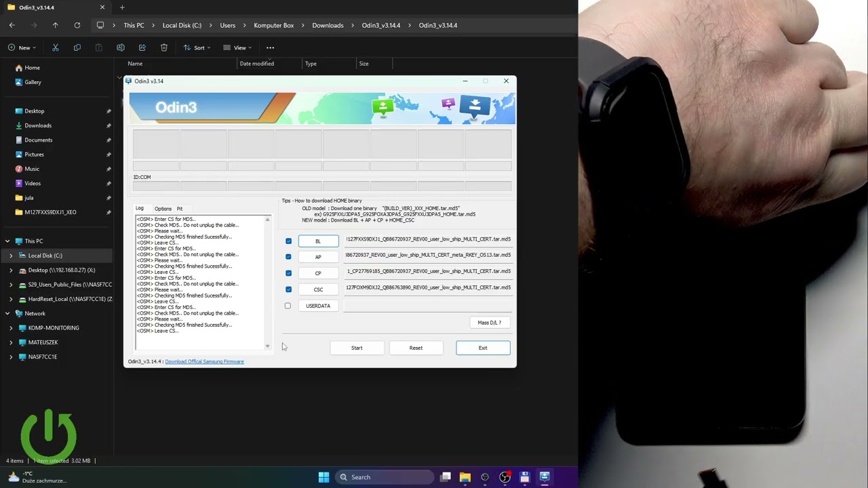
Task: Open Task View from the taskbar
Action: point(446,477)
